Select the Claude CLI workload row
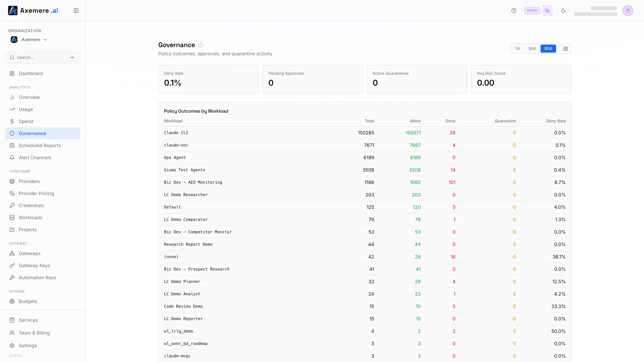Image resolution: width=644 pixels, height=362 pixels. pyautogui.click(x=365, y=133)
